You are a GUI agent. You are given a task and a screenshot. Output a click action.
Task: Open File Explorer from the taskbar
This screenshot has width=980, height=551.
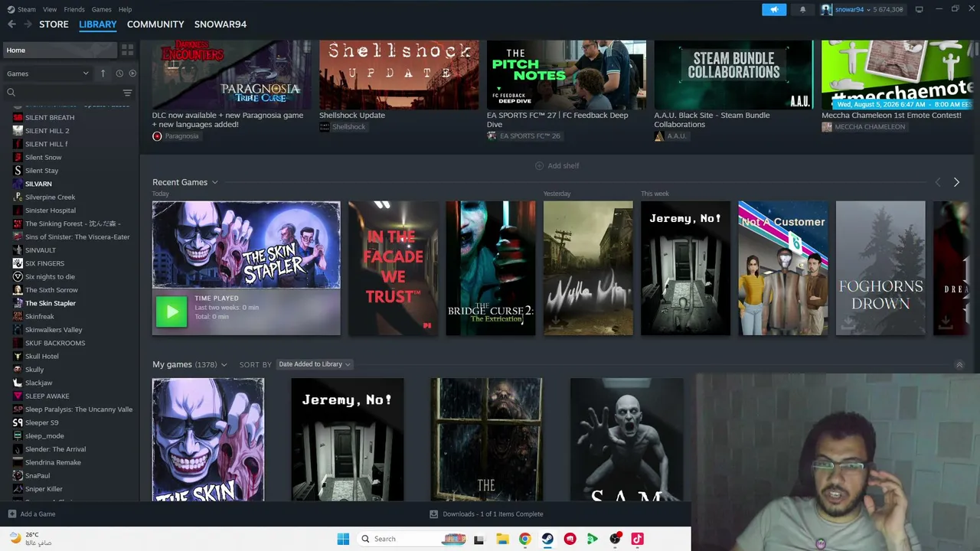pos(502,539)
